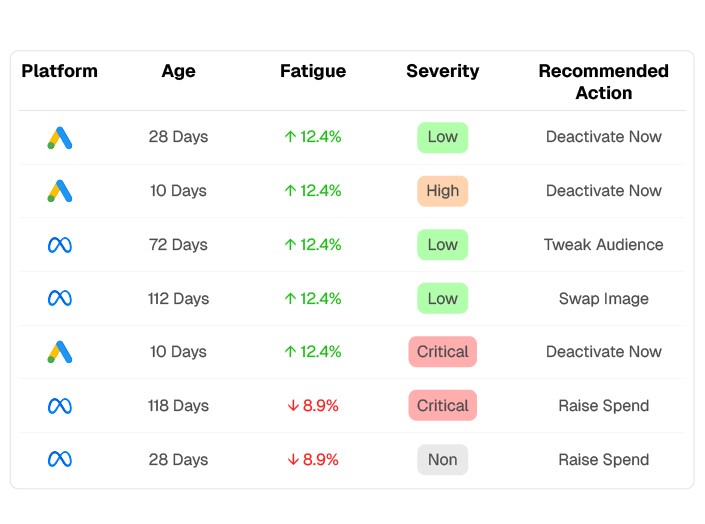705x524 pixels.
Task: Click the Meta icon in the 118 Days row
Action: 59,406
